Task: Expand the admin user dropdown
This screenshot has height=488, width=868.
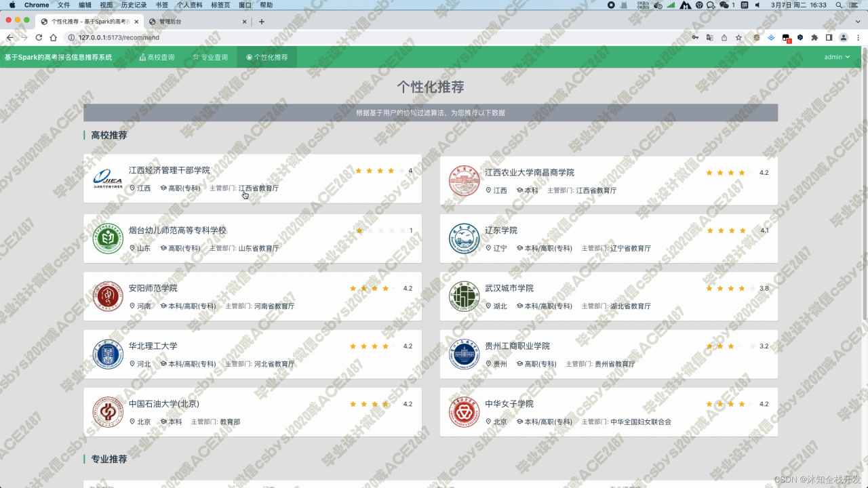Action: [837, 58]
